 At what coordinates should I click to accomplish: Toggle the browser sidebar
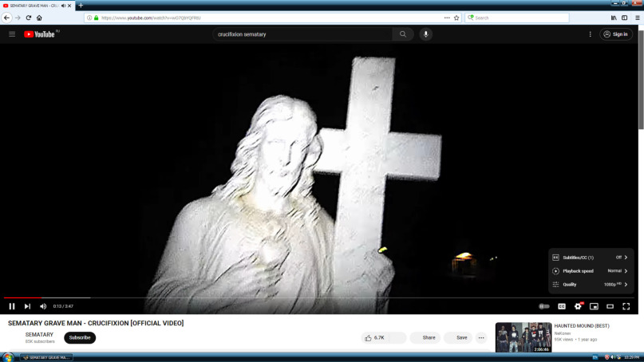[624, 18]
